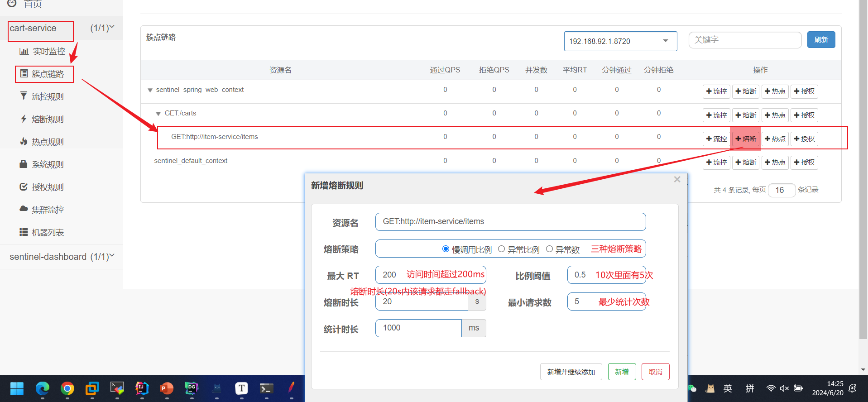Open 系统规则 system rules page
The width and height of the screenshot is (868, 402).
(x=43, y=164)
